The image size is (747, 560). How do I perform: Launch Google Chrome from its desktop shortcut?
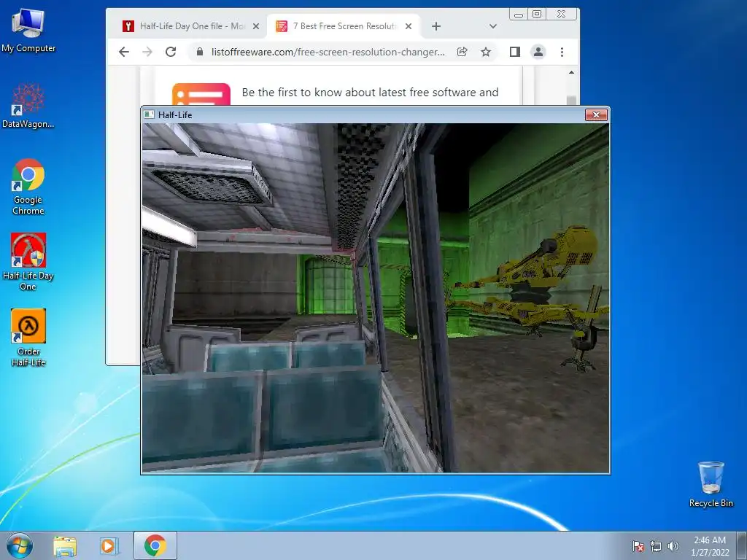[28, 186]
